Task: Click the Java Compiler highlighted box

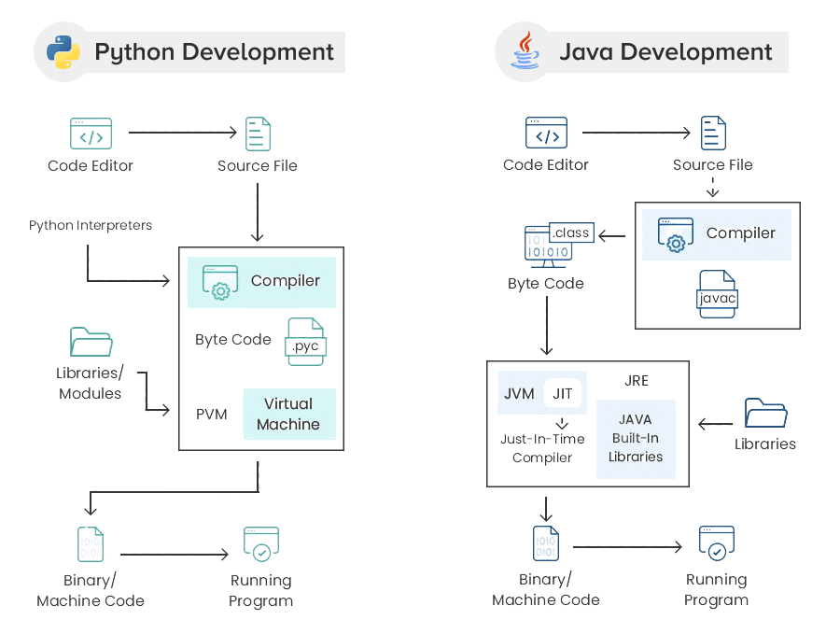Action: (717, 234)
